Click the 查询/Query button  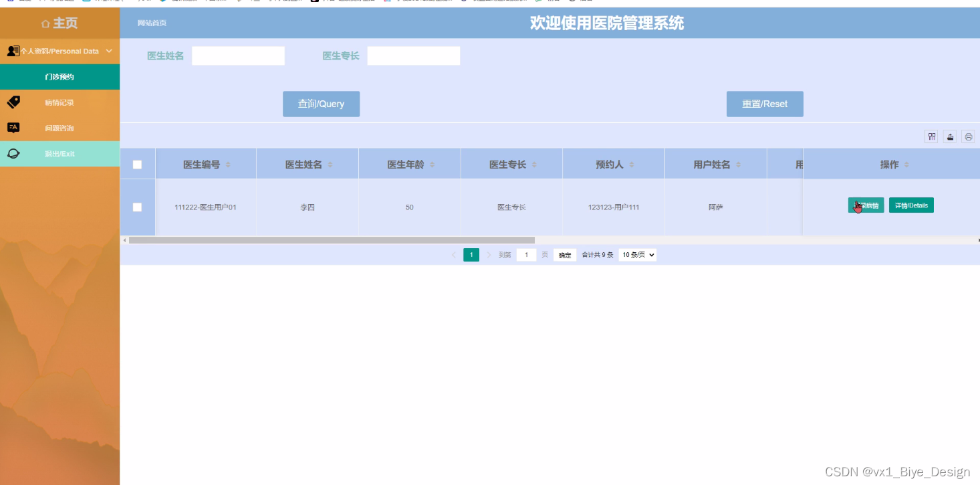pos(321,104)
